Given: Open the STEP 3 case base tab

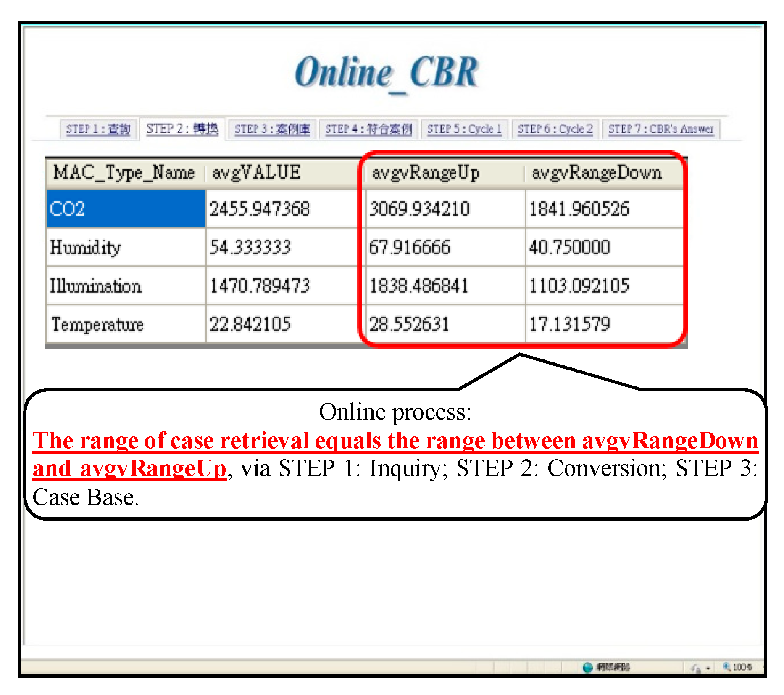Looking at the screenshot, I should coord(272,129).
